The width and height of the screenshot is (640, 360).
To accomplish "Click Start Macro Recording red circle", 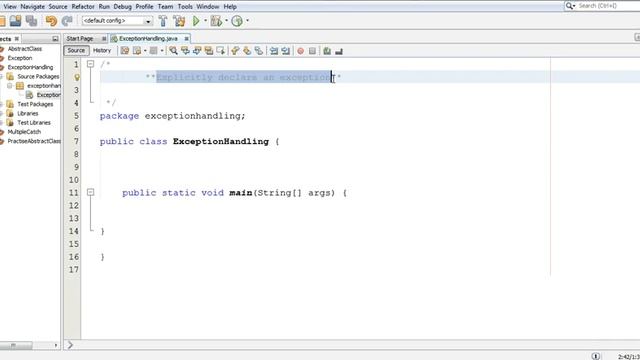I will pos(300,51).
